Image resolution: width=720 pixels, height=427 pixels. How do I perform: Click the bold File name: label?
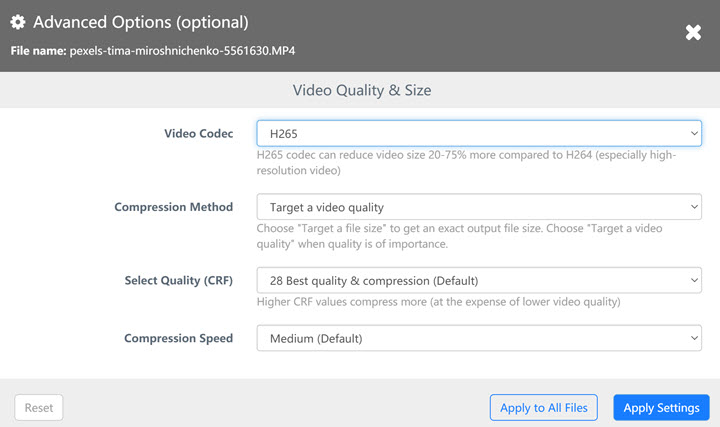(39, 49)
